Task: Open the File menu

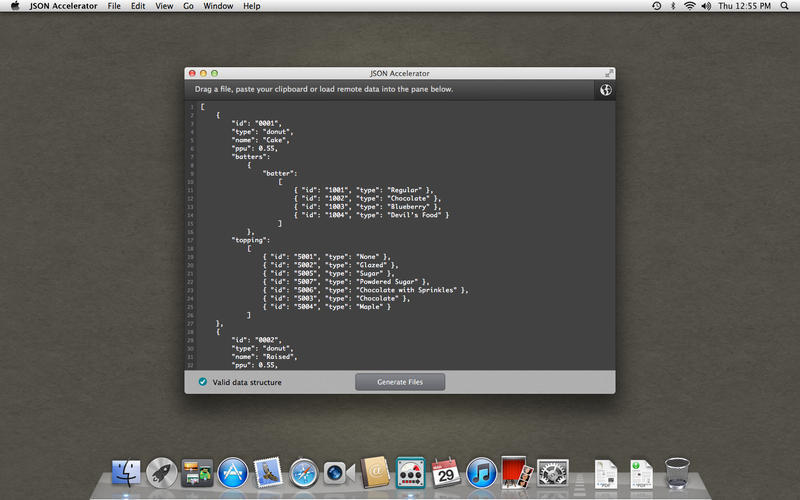Action: [114, 6]
